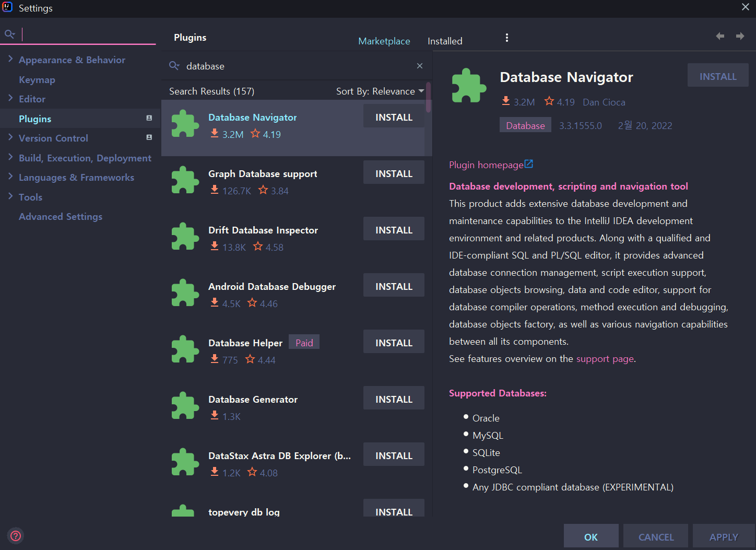Open the help question mark icon
The image size is (756, 550).
[16, 535]
